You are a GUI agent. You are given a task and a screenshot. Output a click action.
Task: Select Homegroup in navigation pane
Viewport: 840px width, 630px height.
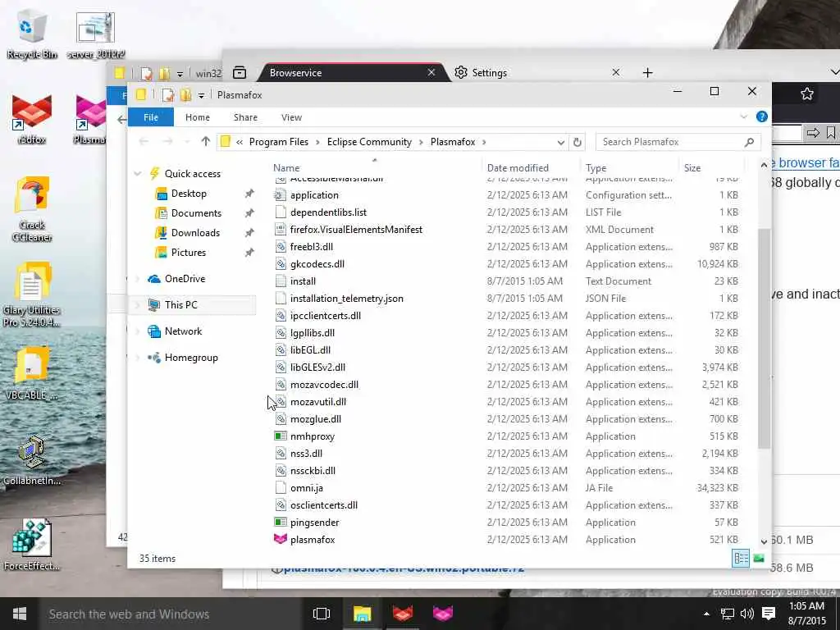[190, 358]
